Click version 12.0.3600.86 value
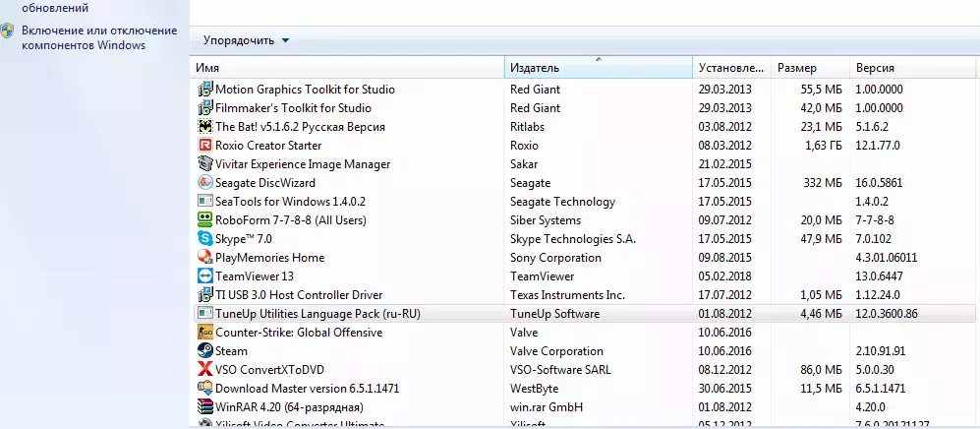 click(887, 313)
